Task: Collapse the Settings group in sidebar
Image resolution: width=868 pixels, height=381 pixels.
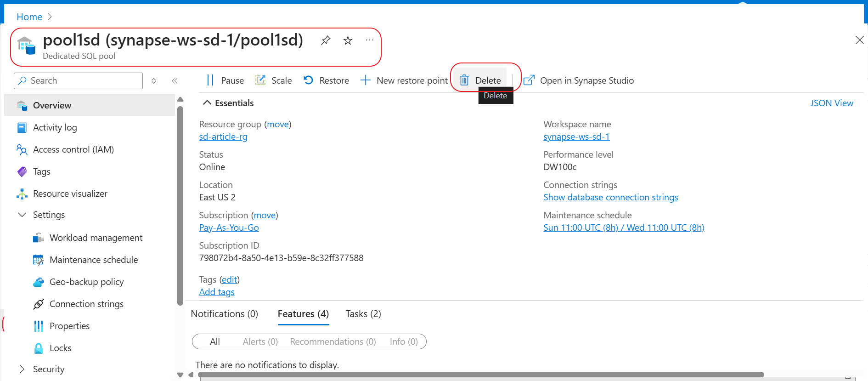Action: pos(22,215)
